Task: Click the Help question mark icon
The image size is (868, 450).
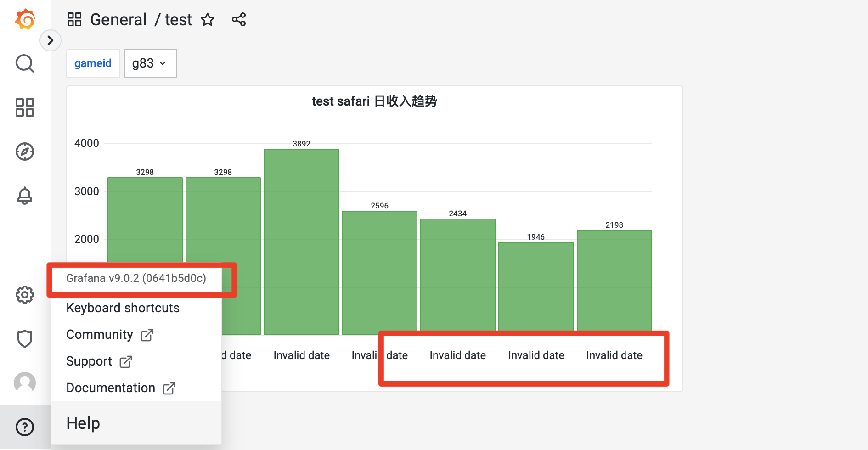Action: (25, 427)
